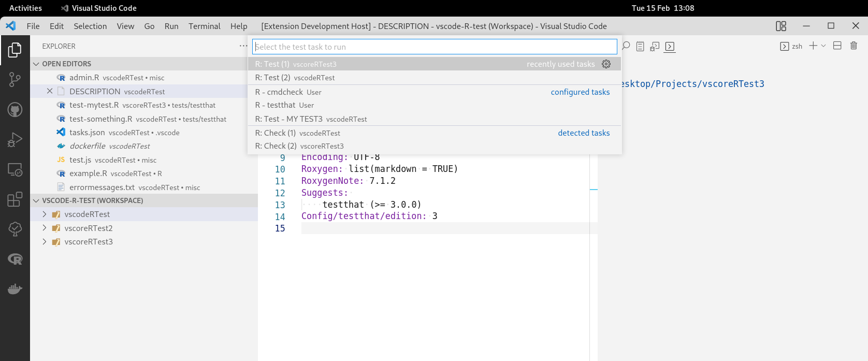
Task: Click the customize layout icon
Action: click(781, 26)
